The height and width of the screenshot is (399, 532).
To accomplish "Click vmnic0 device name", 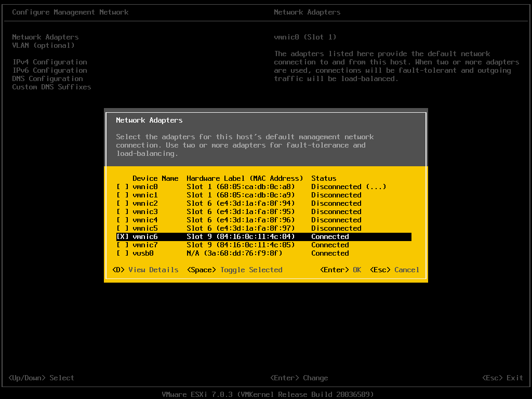I will (x=145, y=187).
